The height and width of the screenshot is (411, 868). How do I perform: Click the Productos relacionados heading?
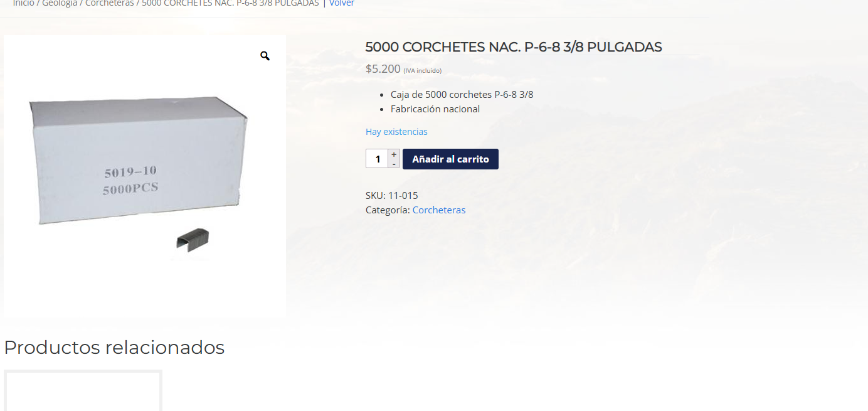pos(114,347)
